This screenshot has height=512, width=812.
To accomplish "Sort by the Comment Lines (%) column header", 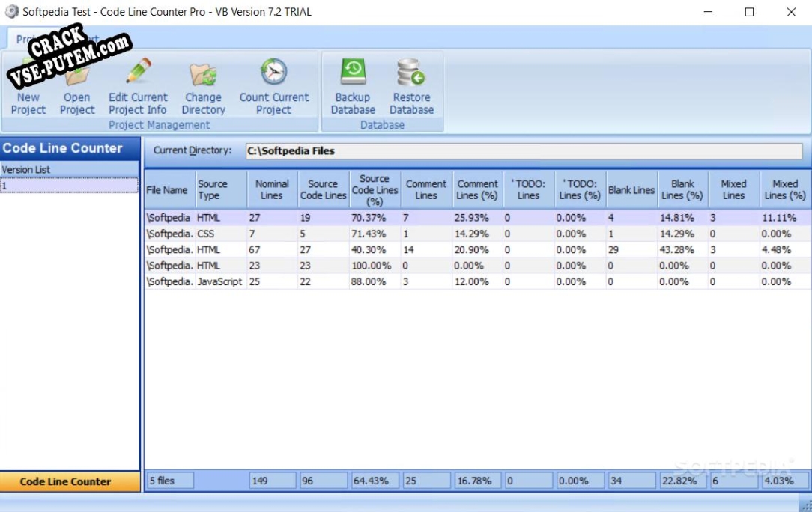I will [477, 189].
